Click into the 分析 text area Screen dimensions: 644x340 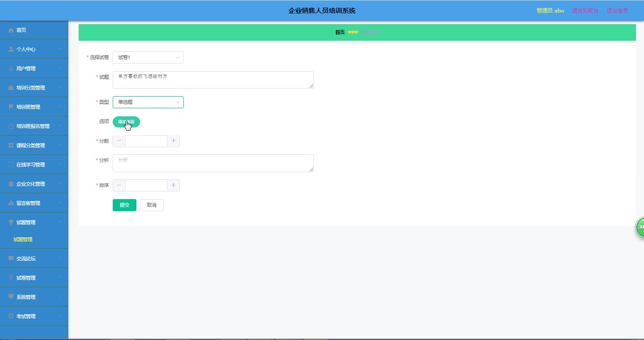213,163
